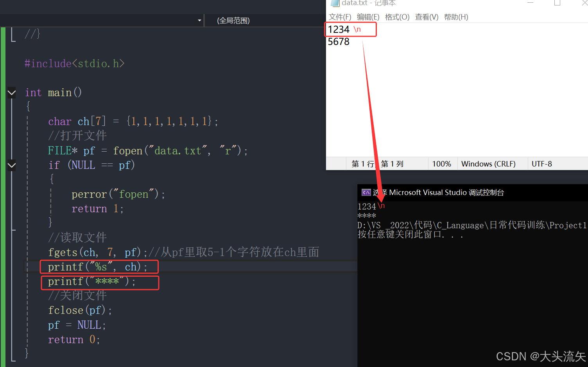Click UTF-8 encoding in Notepad status bar

[x=542, y=164]
